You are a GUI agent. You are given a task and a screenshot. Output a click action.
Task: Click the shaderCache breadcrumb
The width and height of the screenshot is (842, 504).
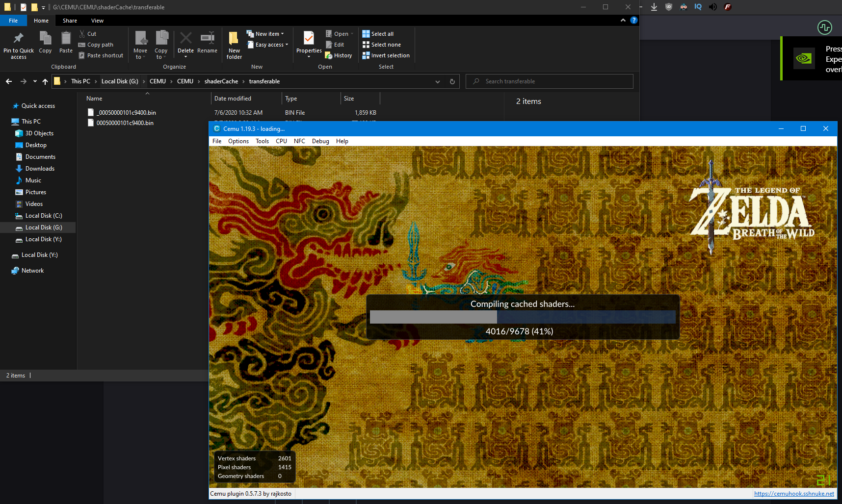tap(221, 81)
